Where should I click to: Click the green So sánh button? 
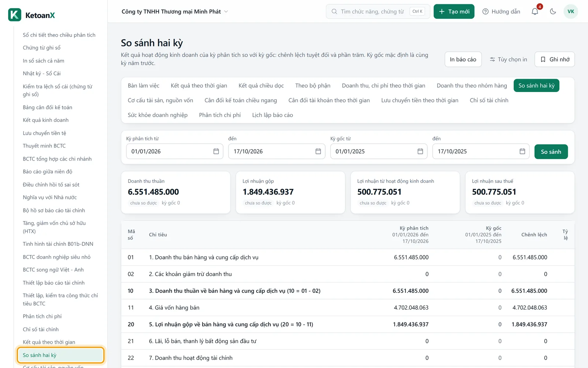point(551,152)
